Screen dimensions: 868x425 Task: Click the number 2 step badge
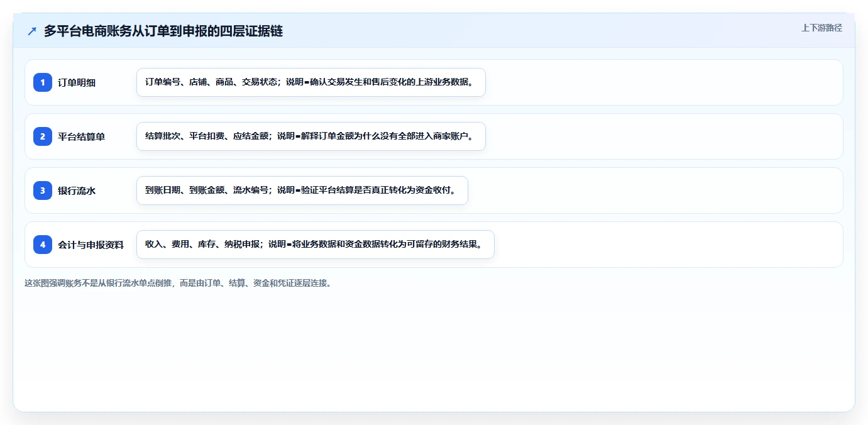click(43, 136)
